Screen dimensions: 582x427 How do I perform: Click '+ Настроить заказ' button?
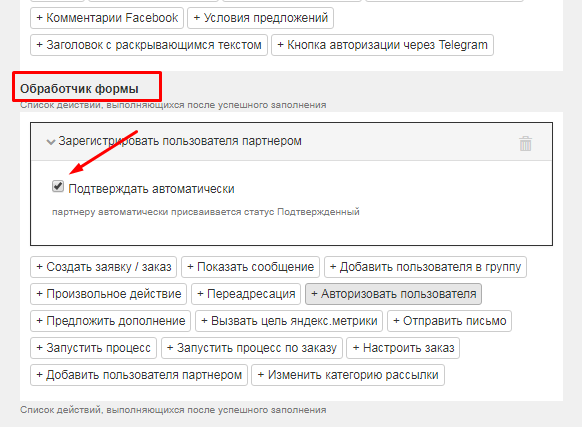pos(403,348)
